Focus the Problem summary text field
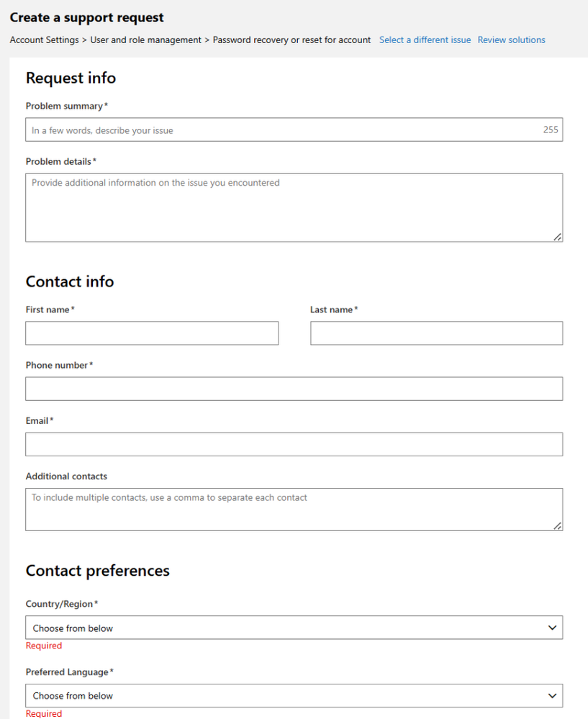The width and height of the screenshot is (588, 719). [281, 130]
